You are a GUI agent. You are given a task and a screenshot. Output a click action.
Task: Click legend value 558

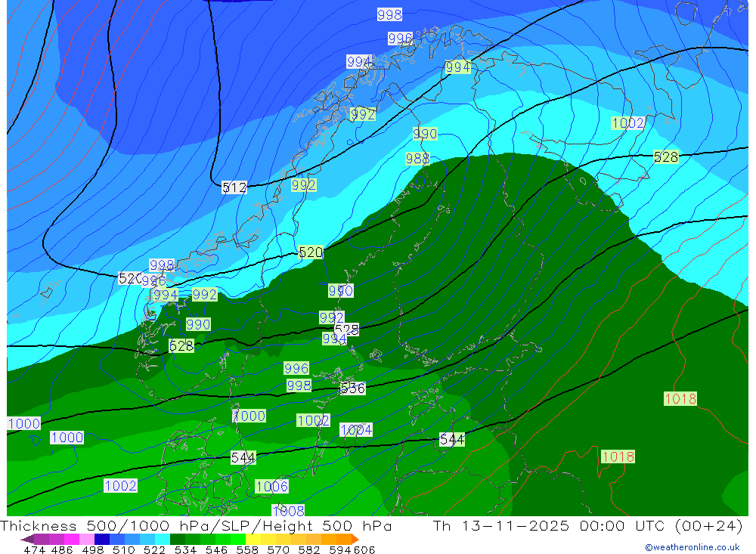(x=247, y=549)
